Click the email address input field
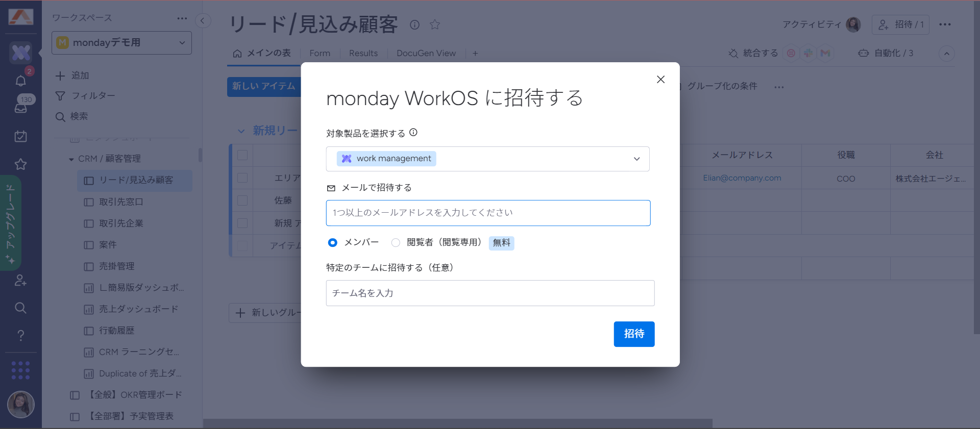Image resolution: width=980 pixels, height=429 pixels. pyautogui.click(x=488, y=213)
